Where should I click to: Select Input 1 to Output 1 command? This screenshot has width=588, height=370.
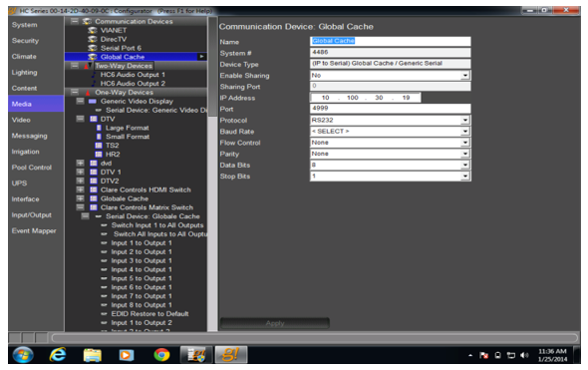point(142,242)
